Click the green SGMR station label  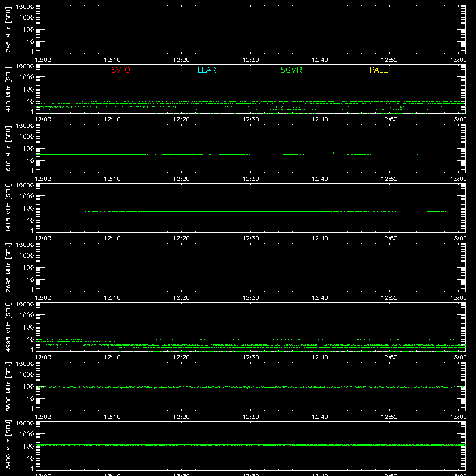point(291,70)
